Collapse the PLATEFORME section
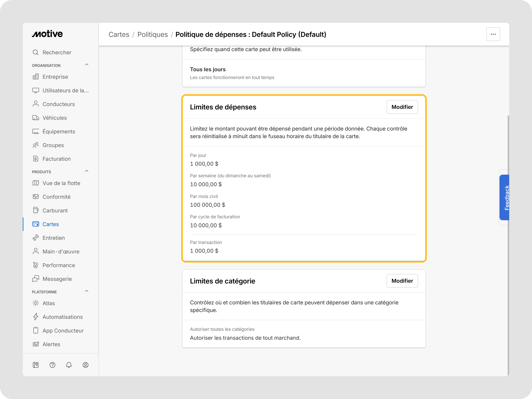 [x=87, y=291]
